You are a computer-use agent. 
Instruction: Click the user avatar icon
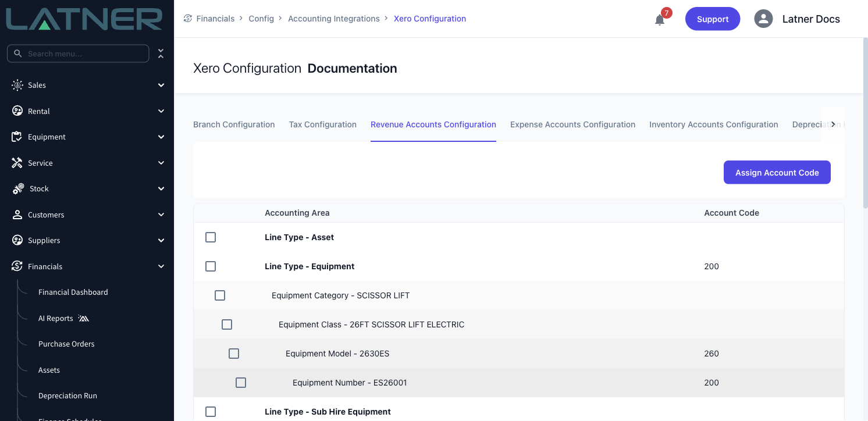pos(763,19)
